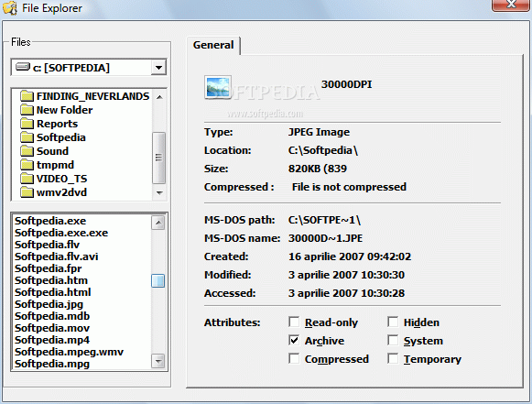Select the Sound folder name
Viewport: 532px width, 404px height.
click(x=52, y=151)
